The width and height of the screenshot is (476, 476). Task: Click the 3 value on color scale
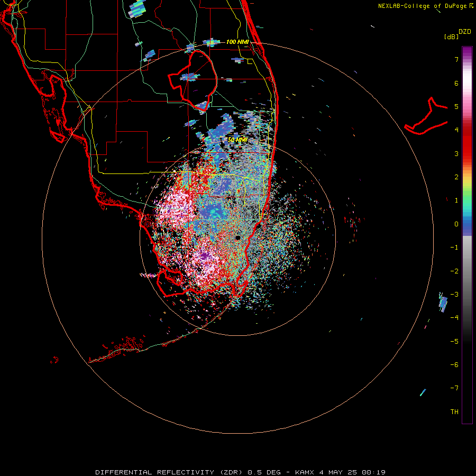pos(456,153)
